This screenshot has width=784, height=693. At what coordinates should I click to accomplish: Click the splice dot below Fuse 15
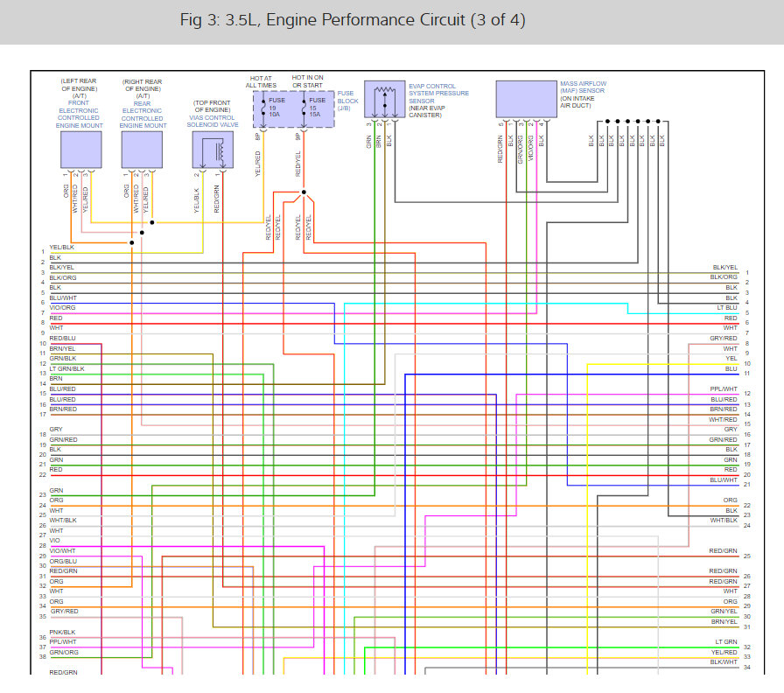(303, 192)
